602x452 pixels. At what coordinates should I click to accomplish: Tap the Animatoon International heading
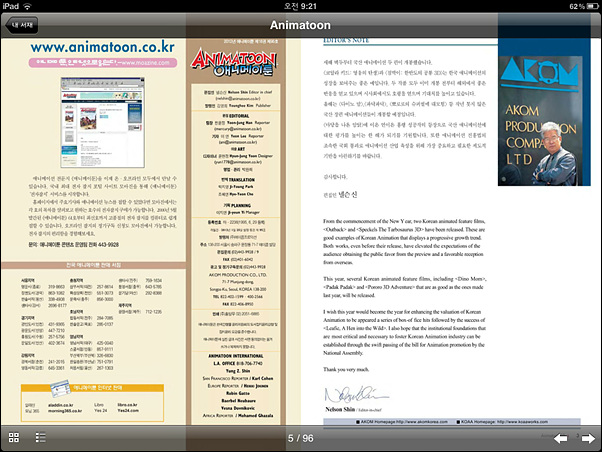click(236, 356)
